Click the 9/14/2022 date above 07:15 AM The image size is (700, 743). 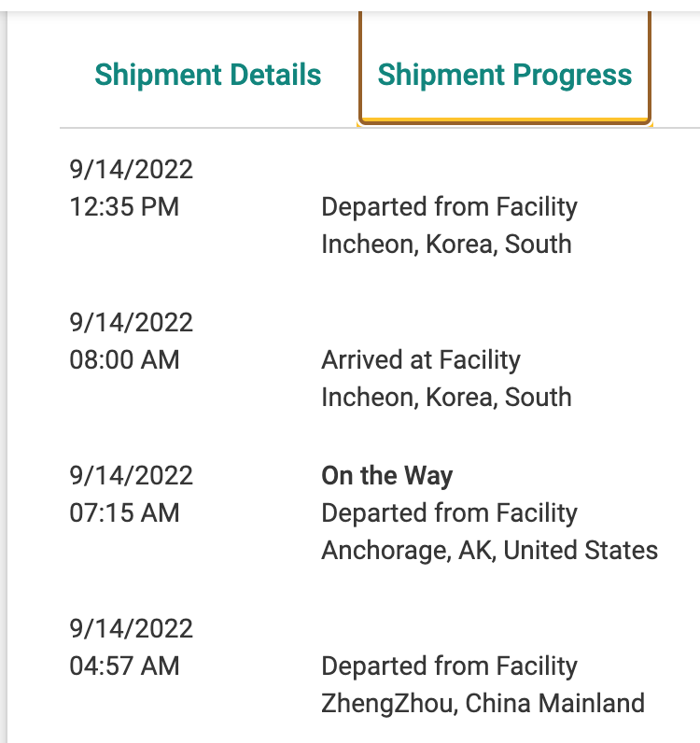(132, 475)
